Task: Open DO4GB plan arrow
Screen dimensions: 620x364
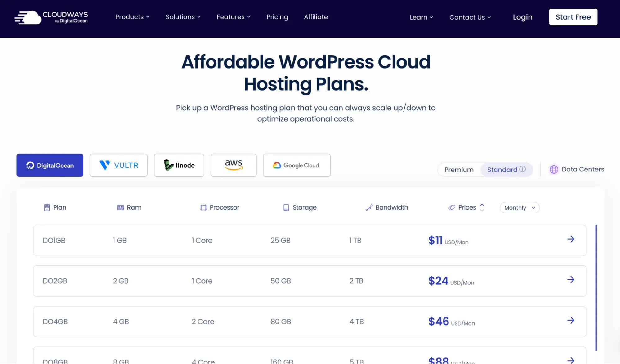Action: click(x=571, y=320)
